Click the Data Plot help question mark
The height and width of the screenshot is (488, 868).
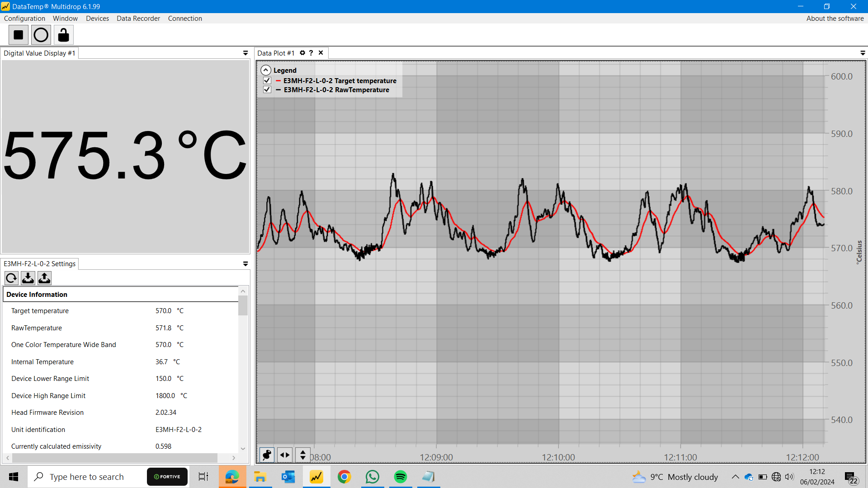pos(311,53)
